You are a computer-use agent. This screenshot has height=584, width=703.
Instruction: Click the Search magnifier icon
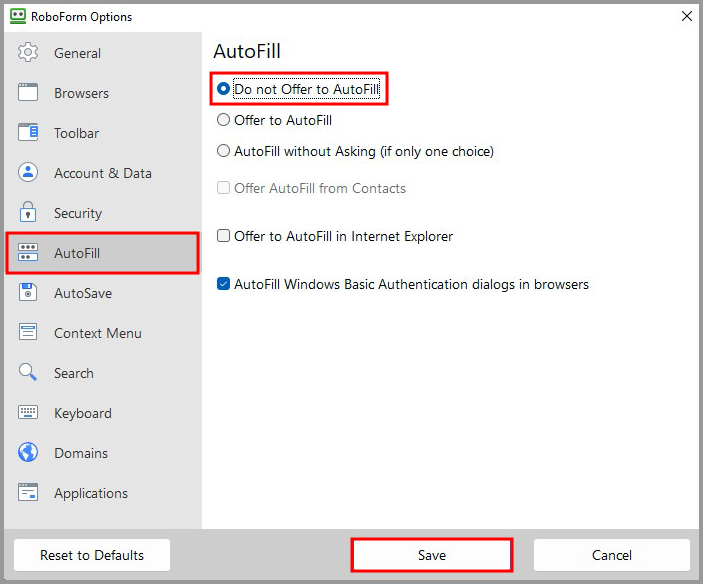point(28,373)
